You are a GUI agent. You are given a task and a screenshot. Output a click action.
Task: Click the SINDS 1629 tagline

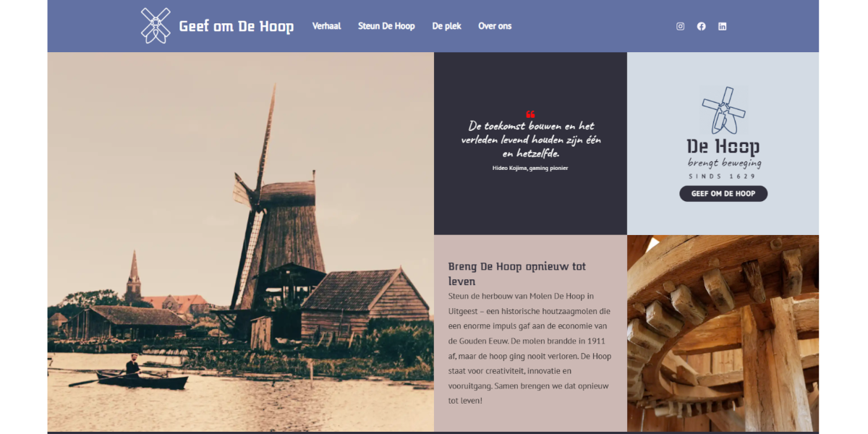[723, 176]
